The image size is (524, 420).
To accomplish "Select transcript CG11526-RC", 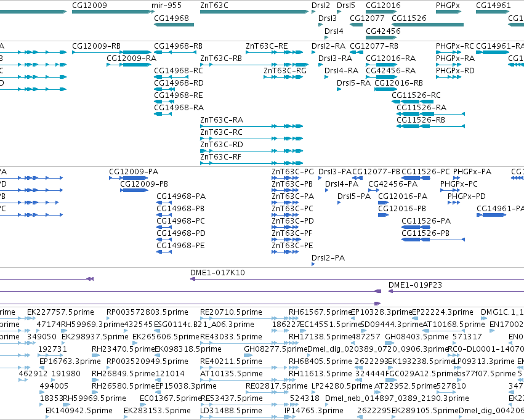I will (x=416, y=95).
